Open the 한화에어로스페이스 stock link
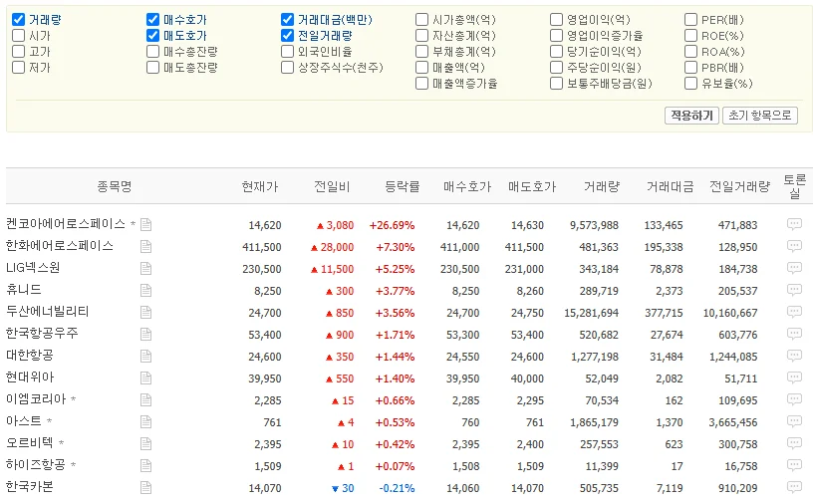The height and width of the screenshot is (504, 813). (x=60, y=245)
